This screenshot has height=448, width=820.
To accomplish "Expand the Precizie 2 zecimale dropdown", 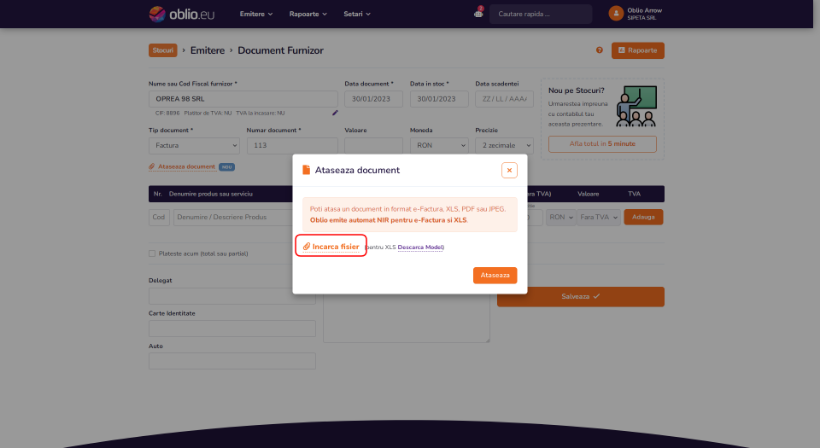I will (504, 145).
